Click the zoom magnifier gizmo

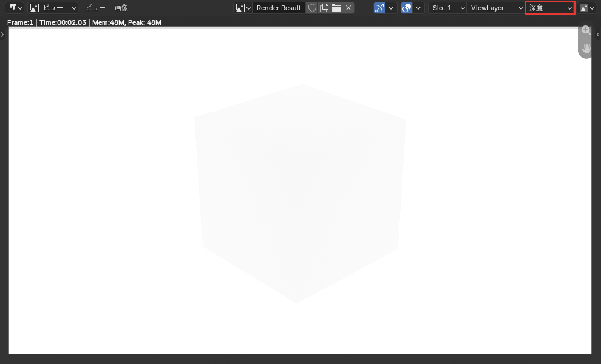[586, 30]
